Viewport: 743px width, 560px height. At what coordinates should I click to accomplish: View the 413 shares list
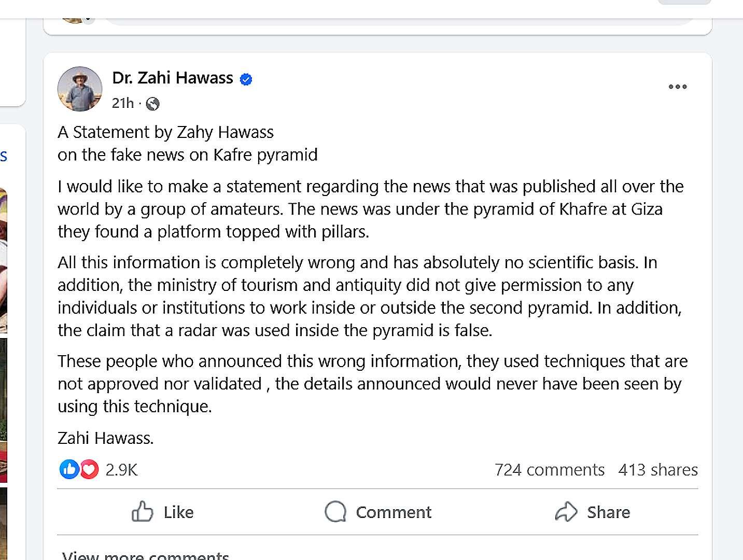click(x=658, y=470)
